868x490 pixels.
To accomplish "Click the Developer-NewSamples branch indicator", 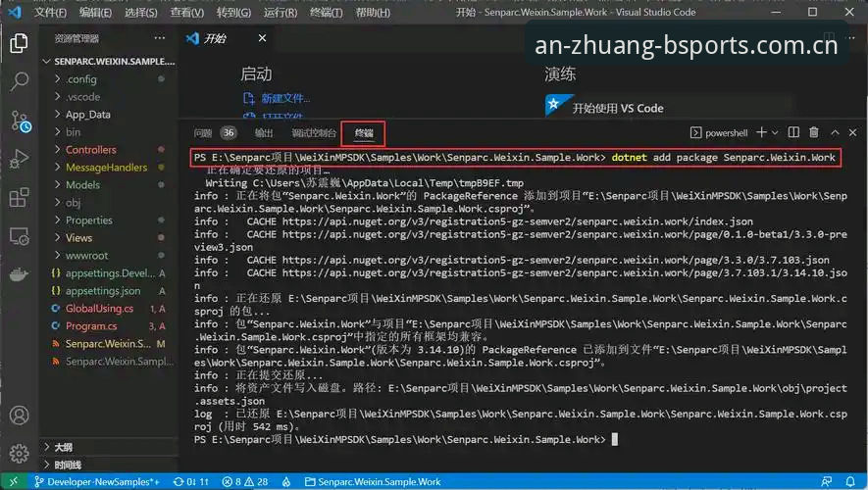I will (97, 482).
